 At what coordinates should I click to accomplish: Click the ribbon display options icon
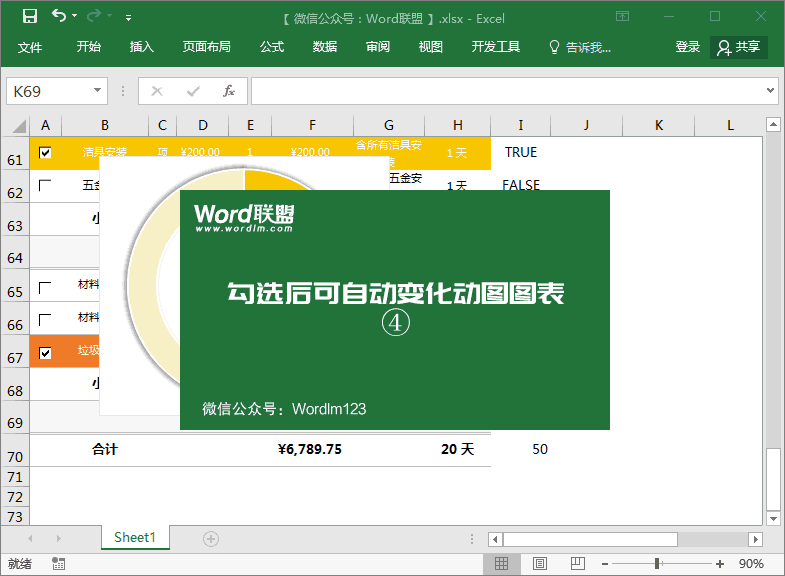(622, 17)
